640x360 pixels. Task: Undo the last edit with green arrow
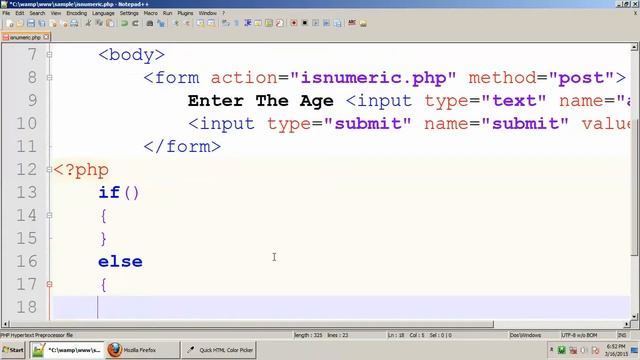point(124,23)
